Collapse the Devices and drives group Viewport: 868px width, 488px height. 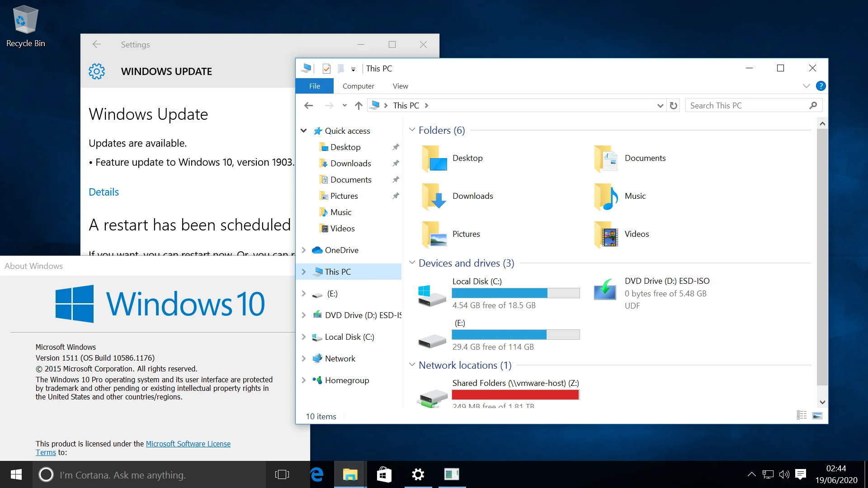click(412, 263)
